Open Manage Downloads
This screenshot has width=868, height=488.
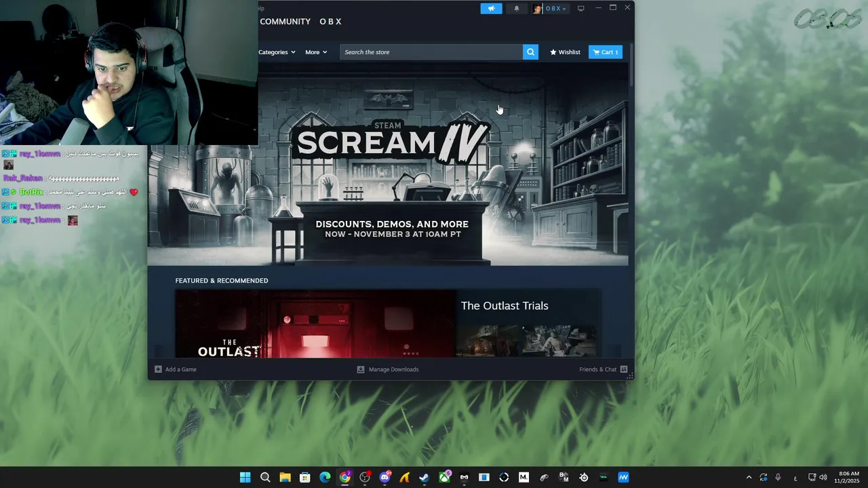(393, 369)
